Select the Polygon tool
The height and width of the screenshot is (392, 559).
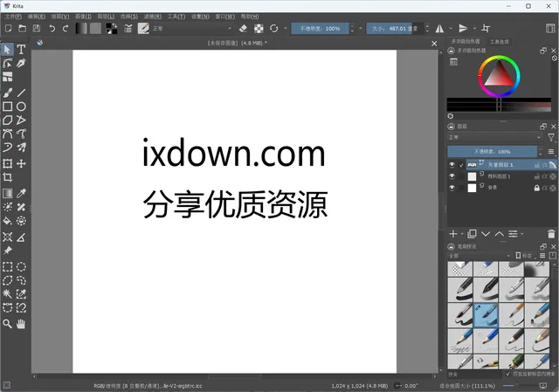[8, 120]
